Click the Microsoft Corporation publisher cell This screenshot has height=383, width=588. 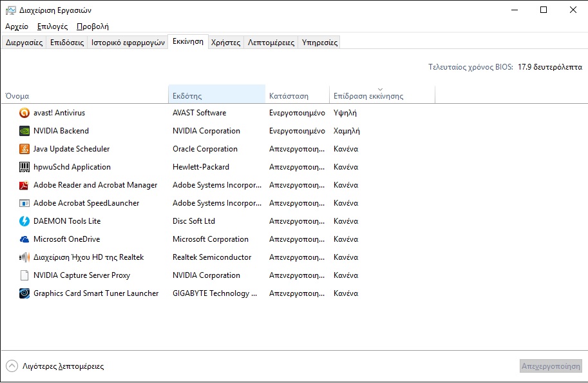[211, 239]
